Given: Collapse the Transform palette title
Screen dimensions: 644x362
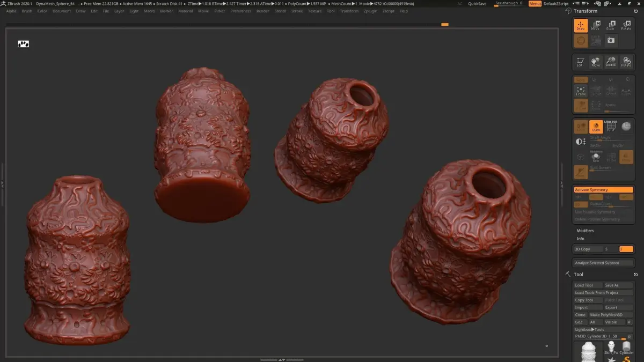Looking at the screenshot, I should [x=586, y=11].
